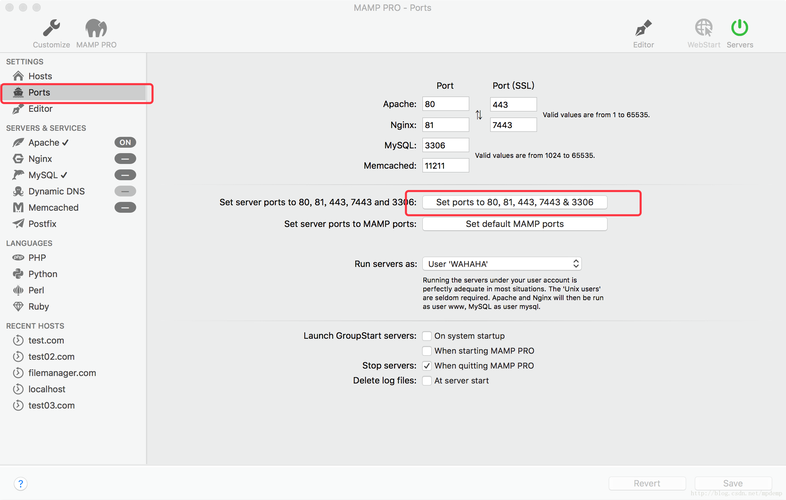Enable Delete log files At server start
Image resolution: width=786 pixels, height=500 pixels.
tap(427, 381)
